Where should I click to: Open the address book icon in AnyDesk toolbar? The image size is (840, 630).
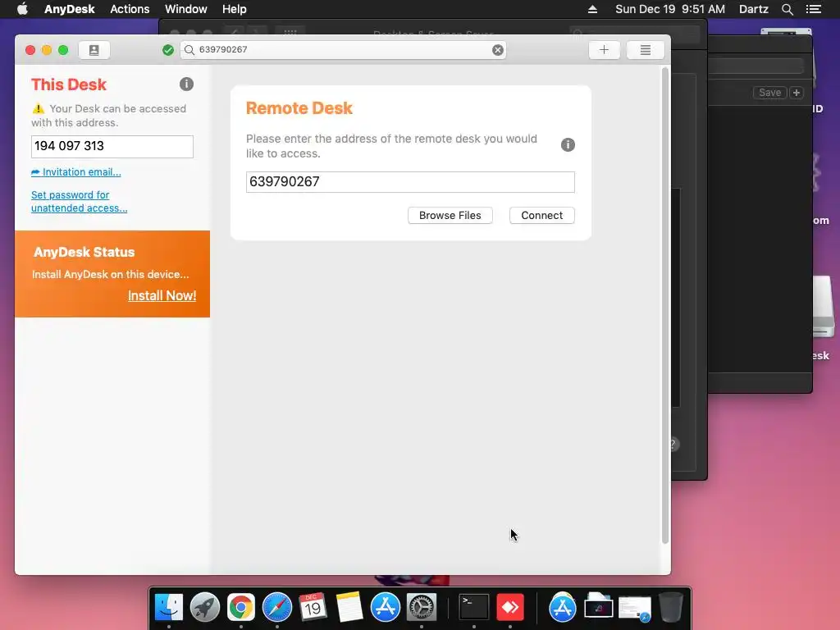point(94,50)
